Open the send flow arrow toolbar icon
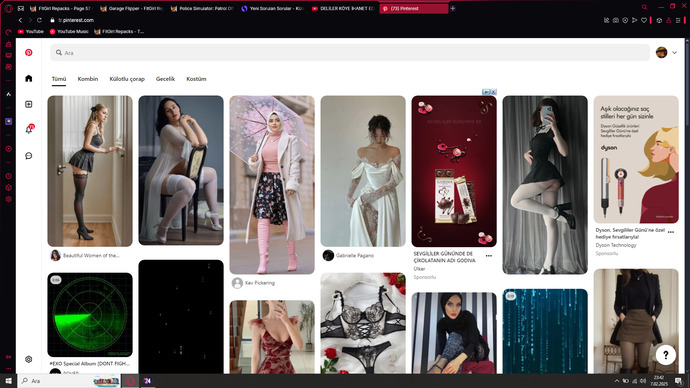This screenshot has height=388, width=690. pos(634,20)
